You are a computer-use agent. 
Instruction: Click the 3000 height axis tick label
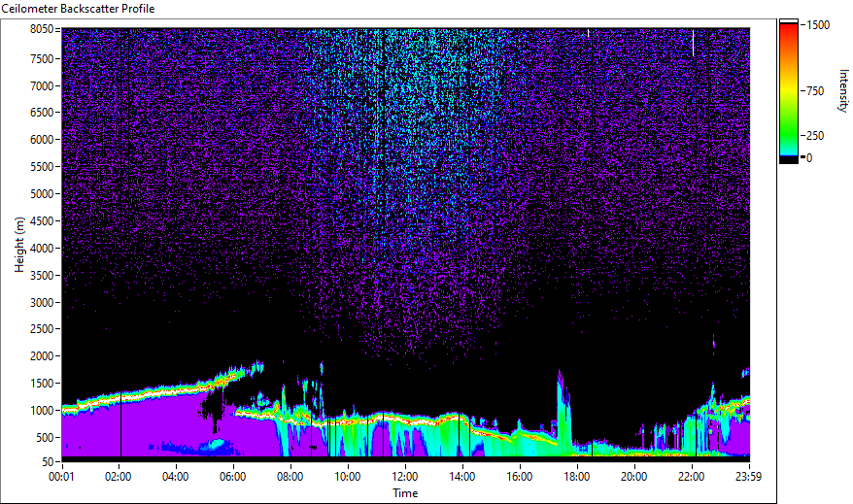42,303
